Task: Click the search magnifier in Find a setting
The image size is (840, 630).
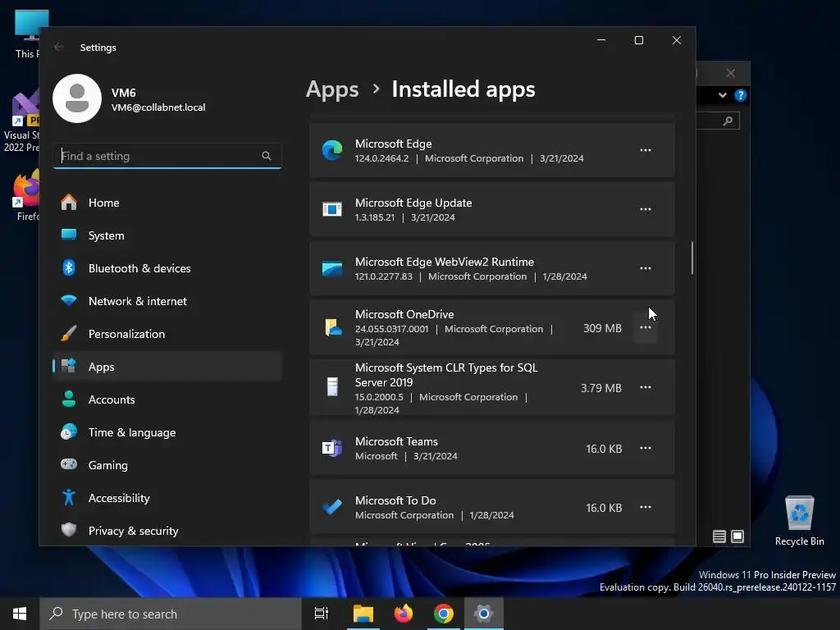Action: click(267, 156)
